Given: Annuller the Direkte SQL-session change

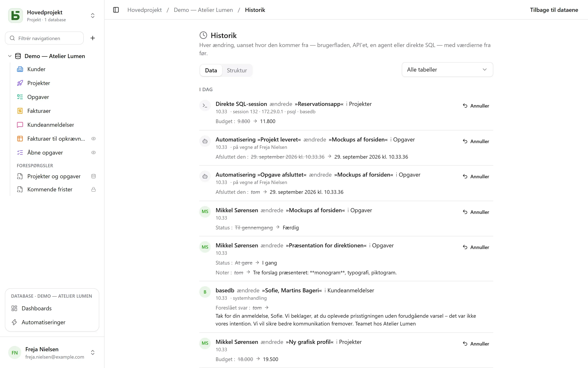Looking at the screenshot, I should tap(476, 106).
